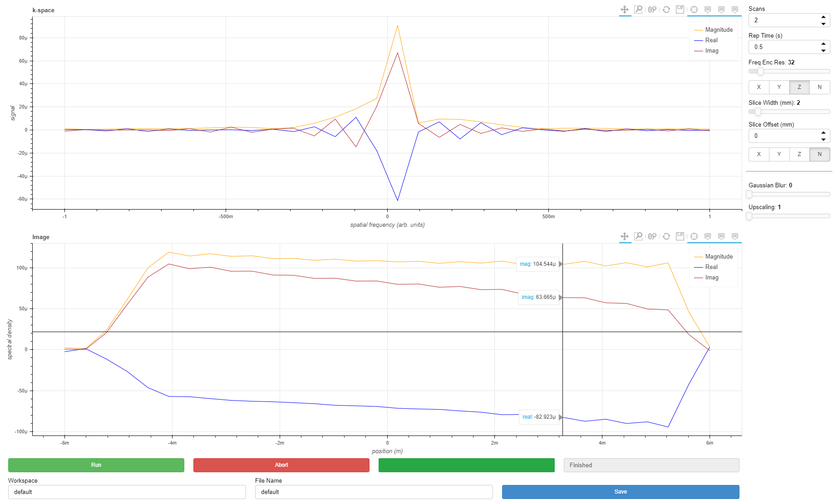Viewport: 838px width, 504px height.
Task: Toggle Crosshair tool in the Image plot toolbar
Action: pos(694,236)
